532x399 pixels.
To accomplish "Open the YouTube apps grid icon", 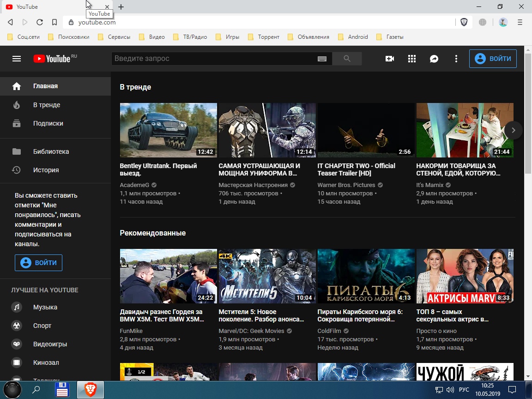I will [411, 59].
